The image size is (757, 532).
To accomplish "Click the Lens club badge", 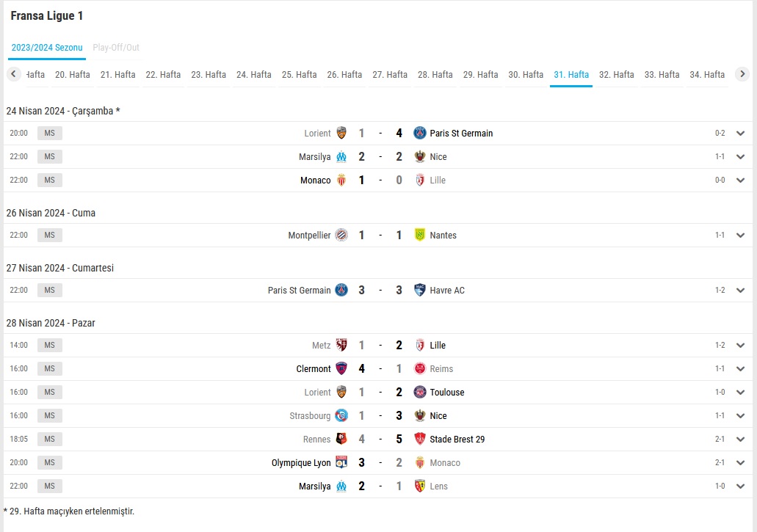I will [x=420, y=486].
